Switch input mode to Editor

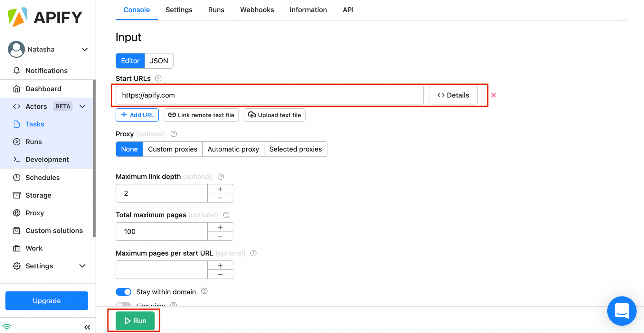click(130, 61)
